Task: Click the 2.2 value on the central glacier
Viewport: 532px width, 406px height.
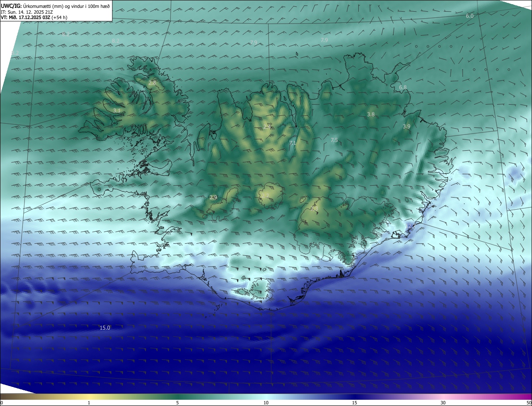Action: click(x=266, y=196)
